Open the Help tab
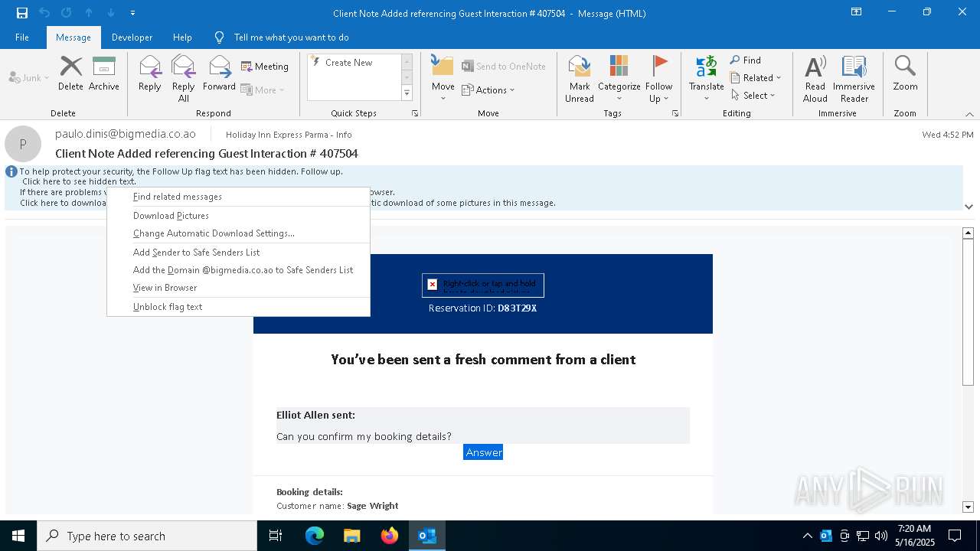The height and width of the screenshot is (551, 980). pos(182,37)
